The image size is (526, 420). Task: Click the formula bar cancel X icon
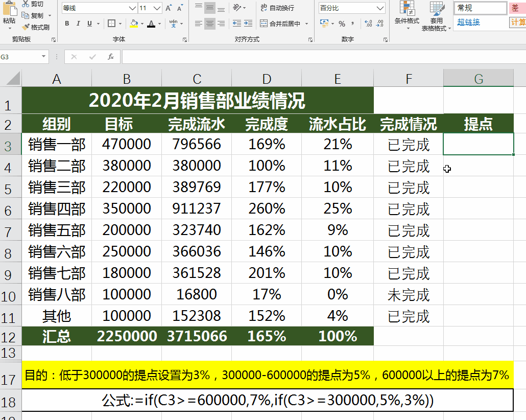pyautogui.click(x=74, y=57)
